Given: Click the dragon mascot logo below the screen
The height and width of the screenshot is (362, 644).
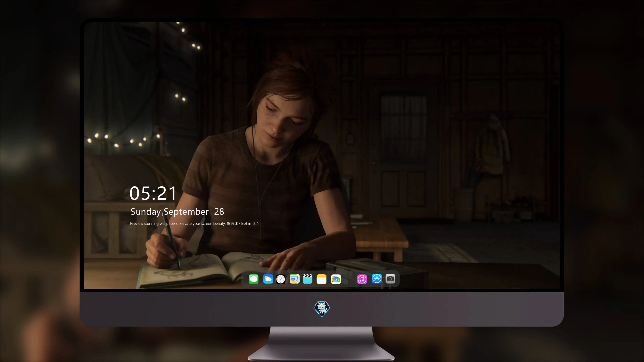Looking at the screenshot, I should point(322,309).
